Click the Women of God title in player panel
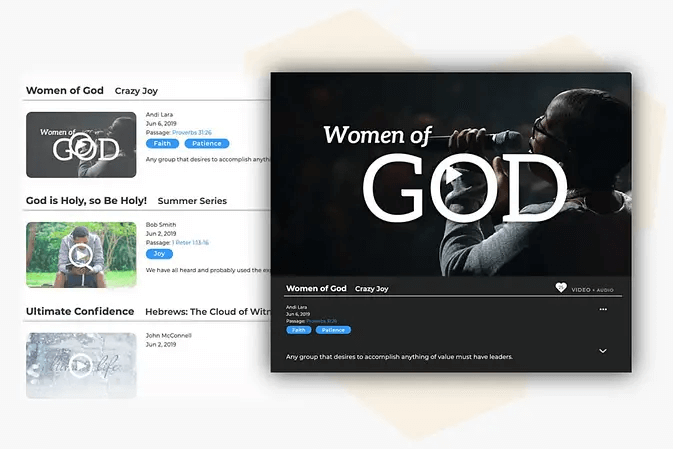This screenshot has width=673, height=449. (316, 288)
